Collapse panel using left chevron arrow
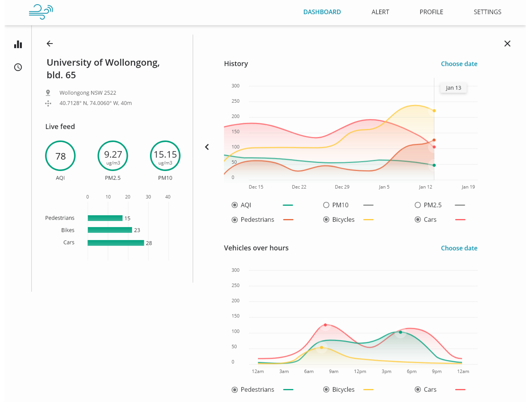 pos(207,147)
